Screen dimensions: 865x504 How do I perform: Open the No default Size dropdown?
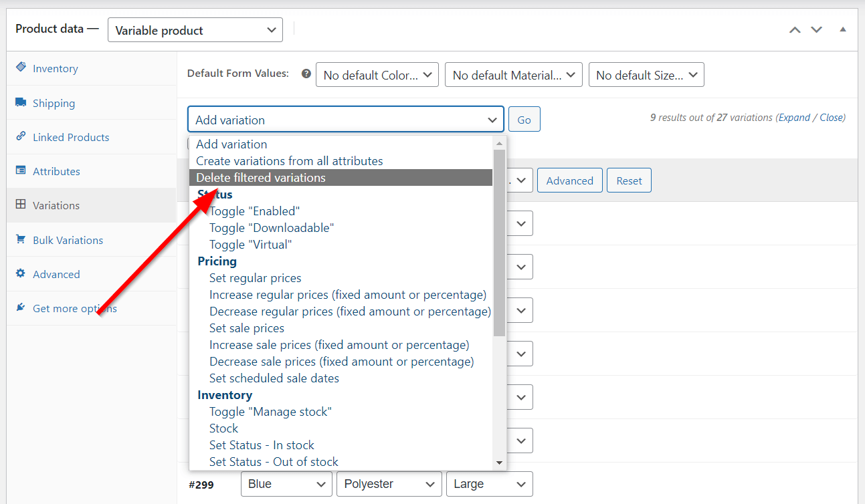tap(646, 75)
